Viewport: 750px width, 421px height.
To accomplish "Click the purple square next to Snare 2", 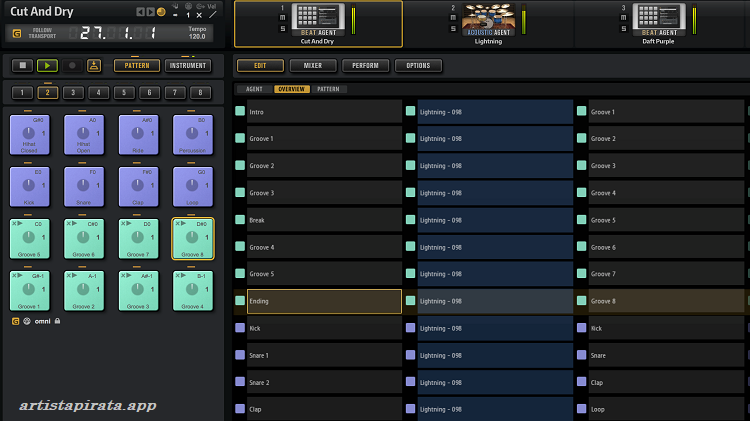I will 240,382.
